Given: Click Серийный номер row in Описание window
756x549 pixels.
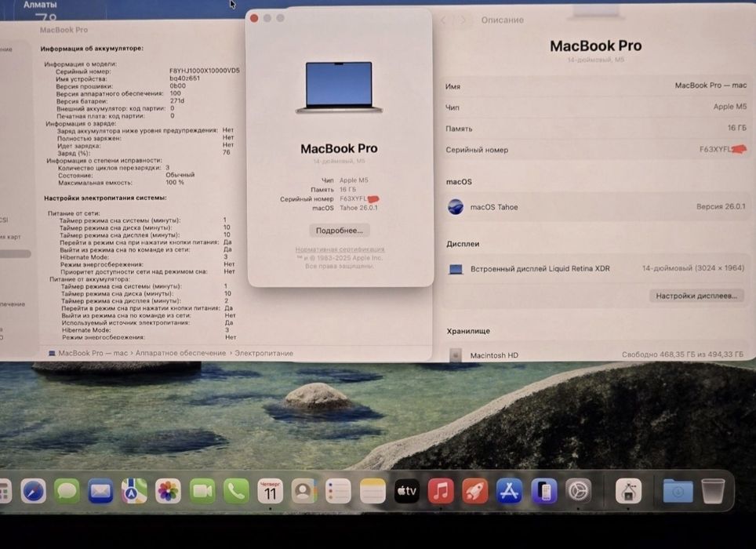Looking at the screenshot, I should tap(596, 150).
